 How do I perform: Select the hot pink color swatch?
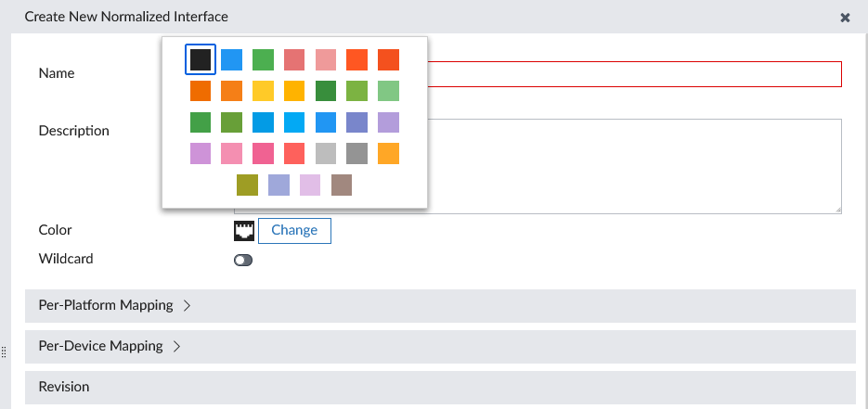[263, 153]
